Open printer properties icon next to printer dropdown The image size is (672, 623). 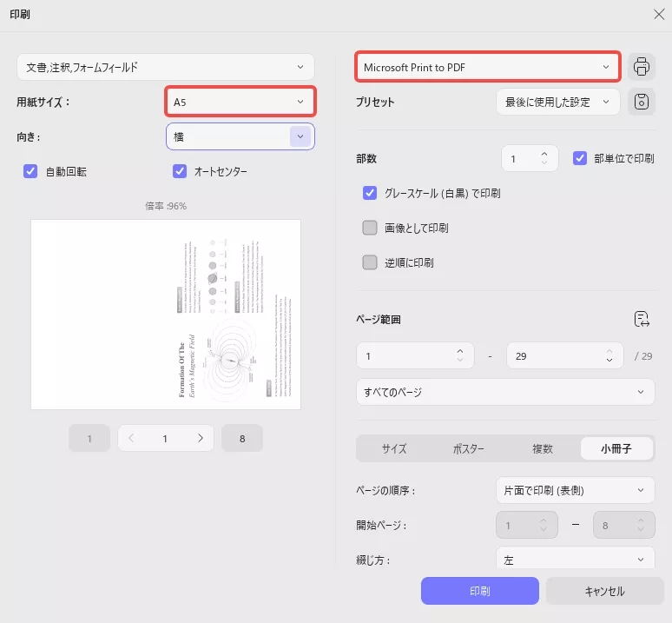[x=641, y=67]
